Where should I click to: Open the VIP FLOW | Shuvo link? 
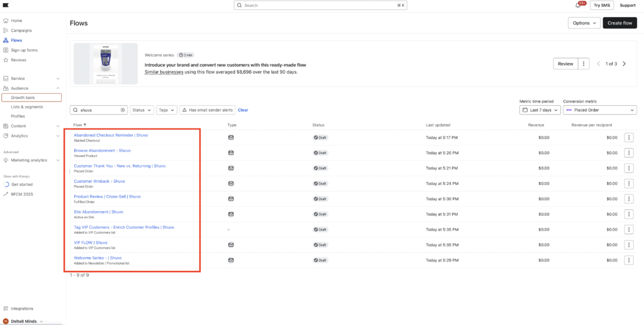(x=91, y=242)
